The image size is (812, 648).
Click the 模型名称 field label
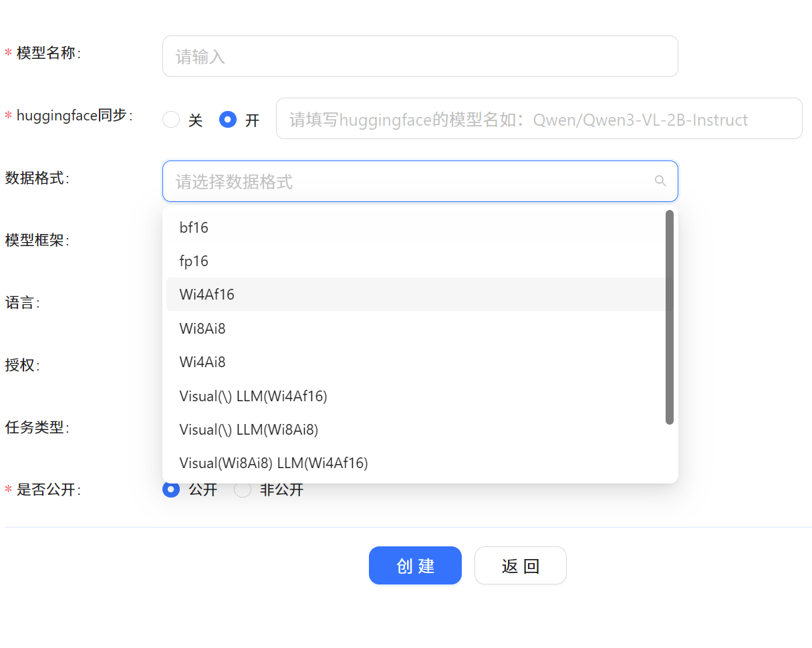click(x=48, y=53)
